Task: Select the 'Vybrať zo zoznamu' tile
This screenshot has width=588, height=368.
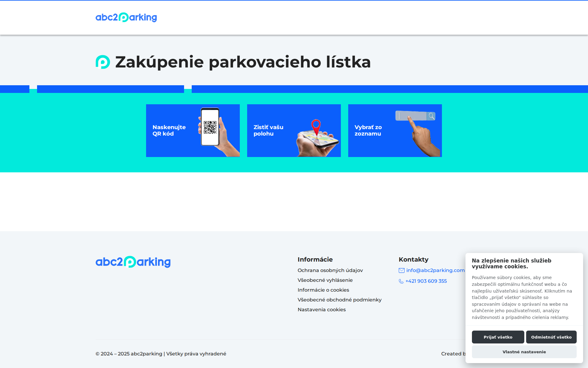Action: [x=395, y=130]
